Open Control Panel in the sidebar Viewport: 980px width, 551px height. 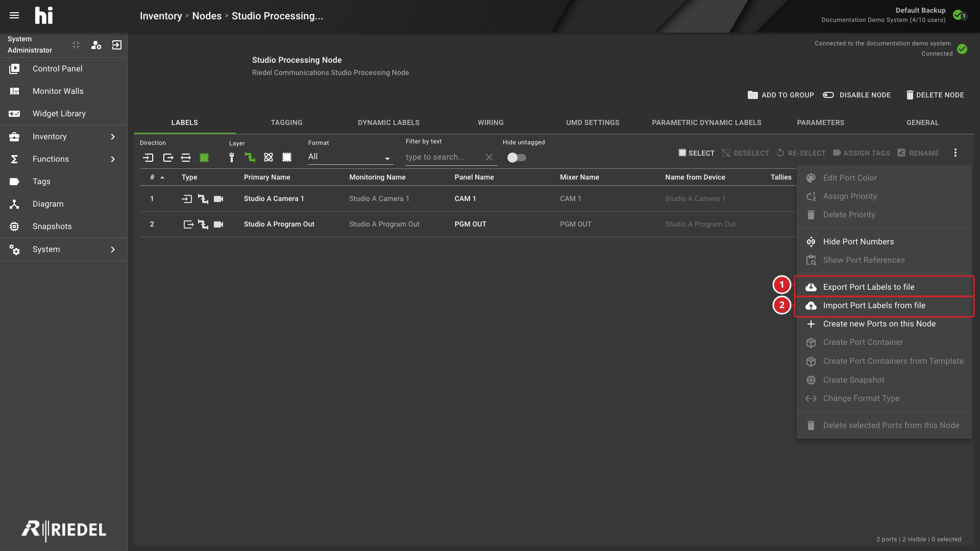coord(63,69)
